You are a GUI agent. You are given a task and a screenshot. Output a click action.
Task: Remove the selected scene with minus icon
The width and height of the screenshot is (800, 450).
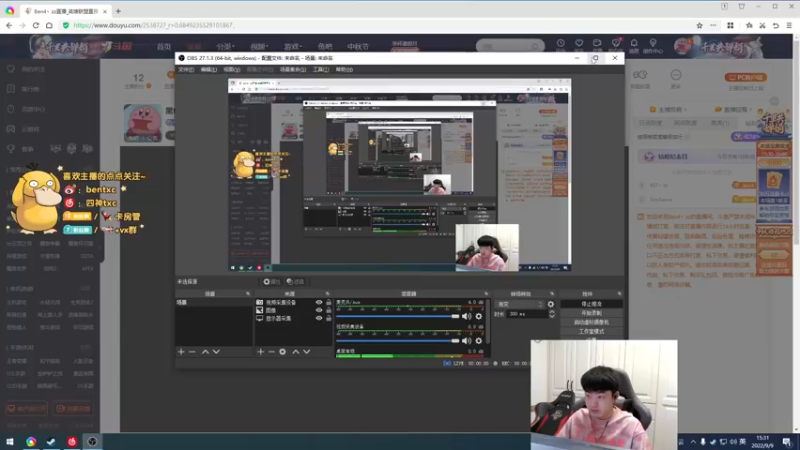point(192,352)
